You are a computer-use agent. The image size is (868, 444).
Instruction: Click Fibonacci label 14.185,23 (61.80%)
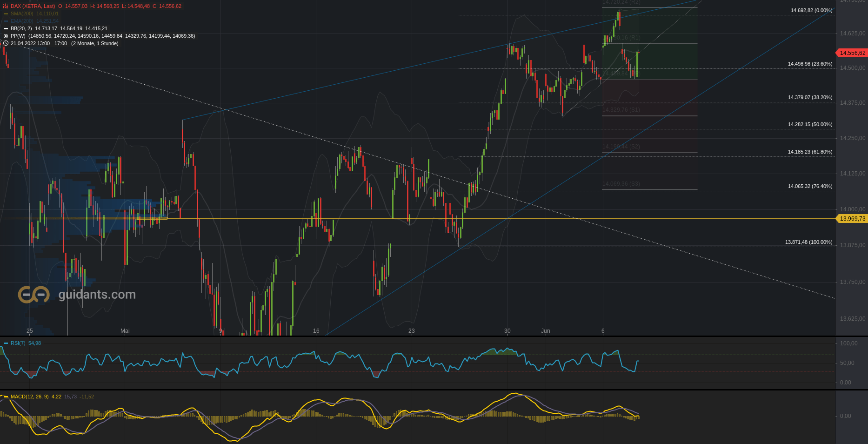(x=810, y=152)
